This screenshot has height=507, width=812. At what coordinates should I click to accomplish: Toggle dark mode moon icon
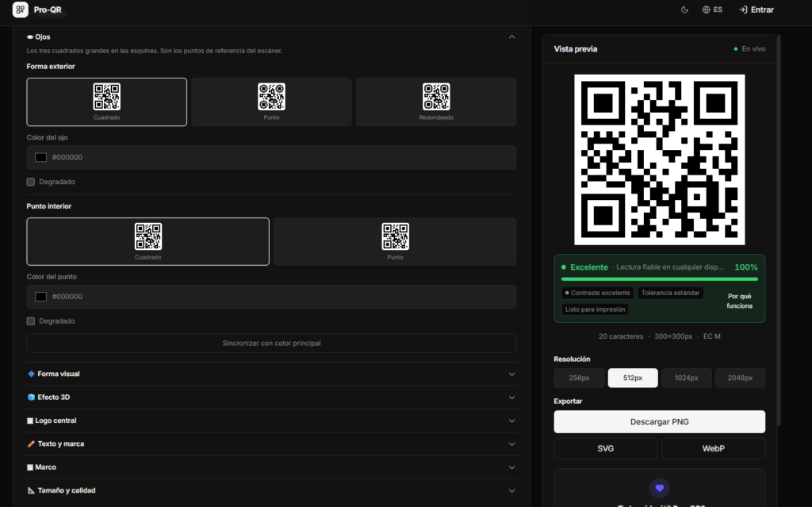pyautogui.click(x=684, y=10)
